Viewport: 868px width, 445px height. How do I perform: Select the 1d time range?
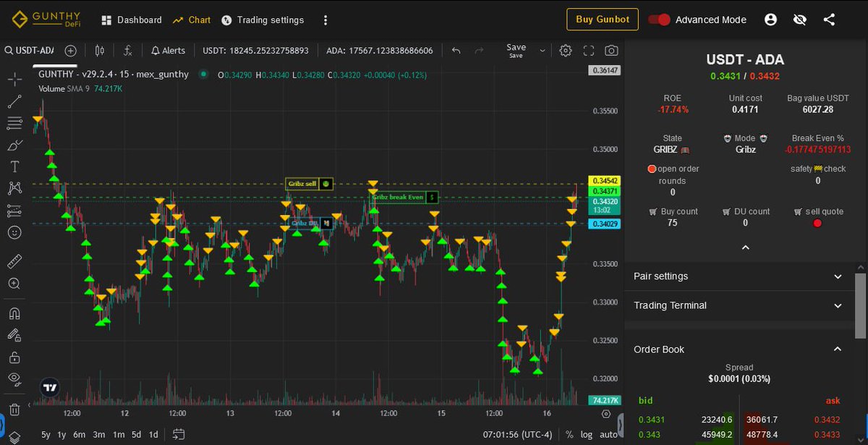(153, 434)
